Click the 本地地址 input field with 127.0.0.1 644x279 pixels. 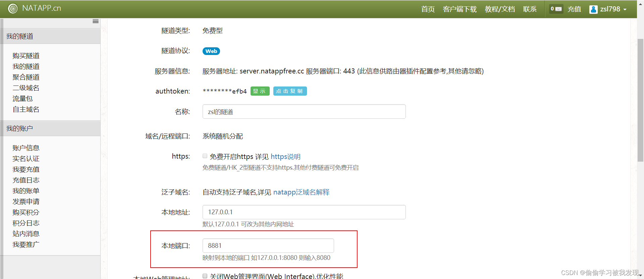(304, 212)
